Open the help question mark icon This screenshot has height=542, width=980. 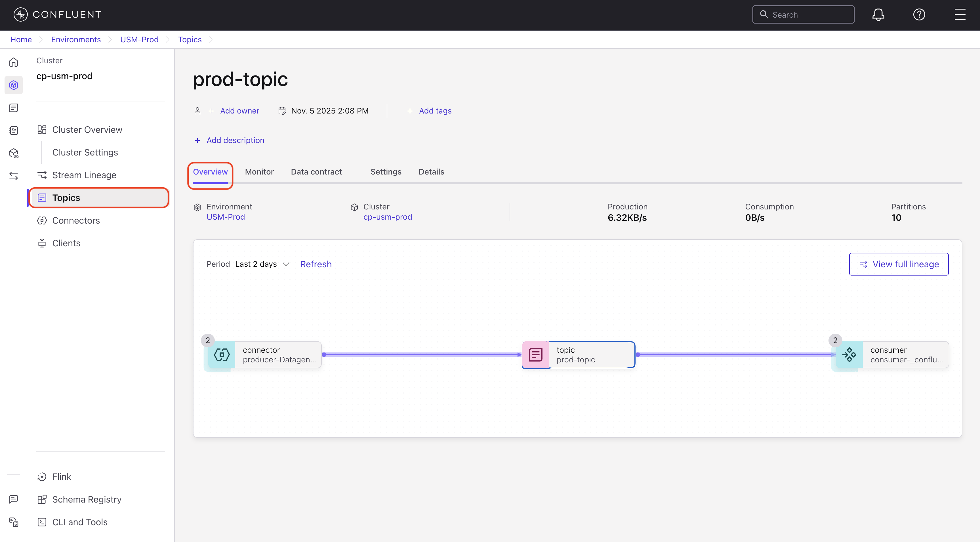pos(919,14)
